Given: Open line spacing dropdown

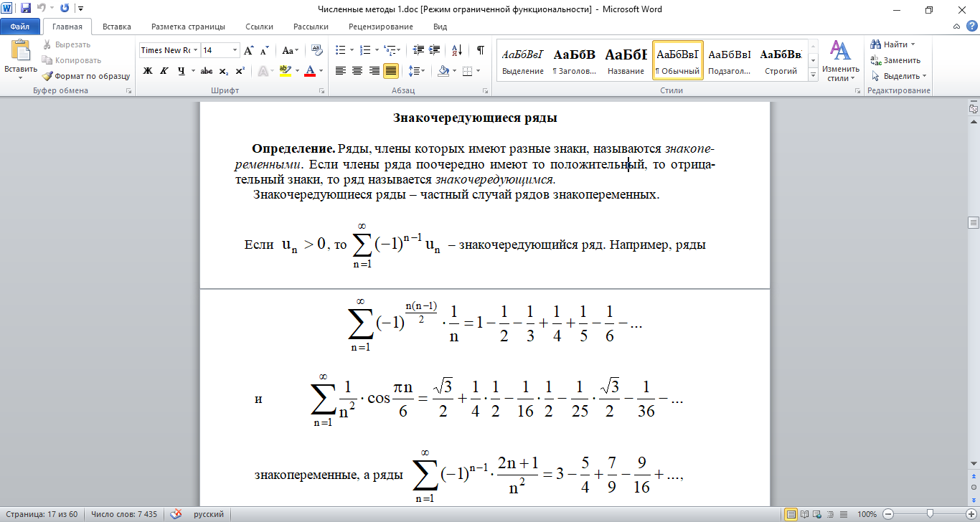Looking at the screenshot, I should tap(416, 71).
